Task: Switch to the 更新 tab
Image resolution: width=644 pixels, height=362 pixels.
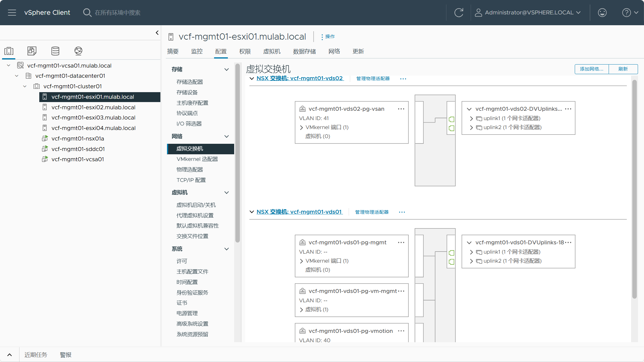Action: coord(358,51)
